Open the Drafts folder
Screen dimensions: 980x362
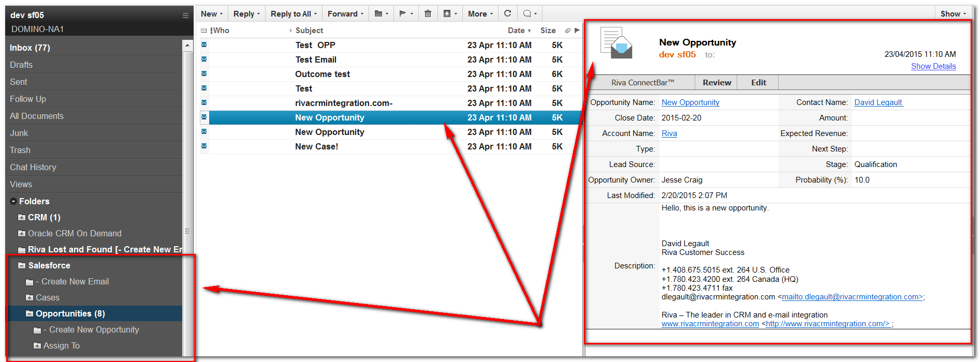[94, 65]
